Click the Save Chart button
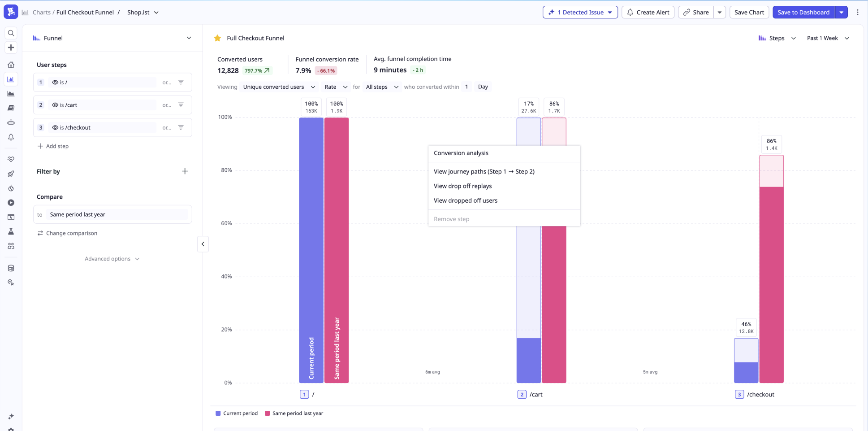 tap(749, 13)
